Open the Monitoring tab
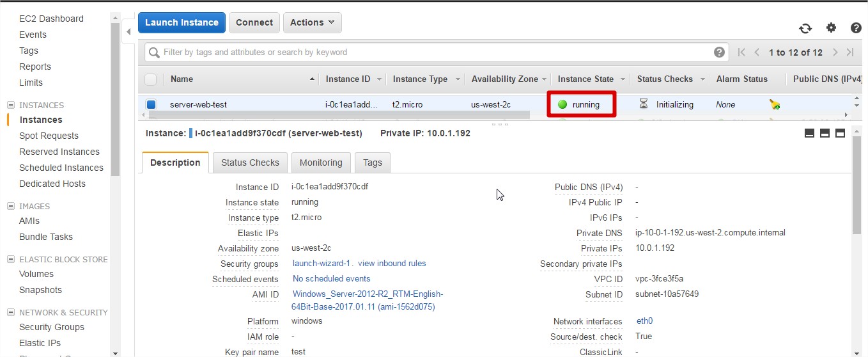The height and width of the screenshot is (357, 868). coord(321,163)
